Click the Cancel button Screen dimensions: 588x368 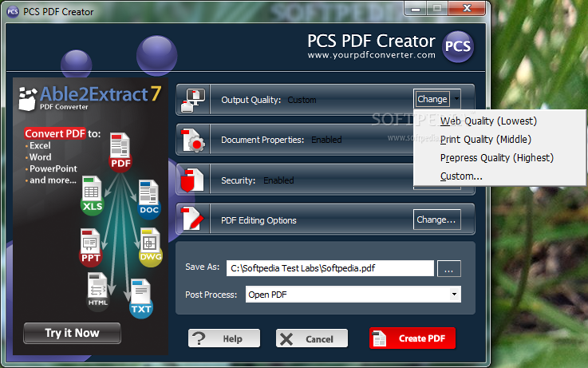(x=312, y=338)
